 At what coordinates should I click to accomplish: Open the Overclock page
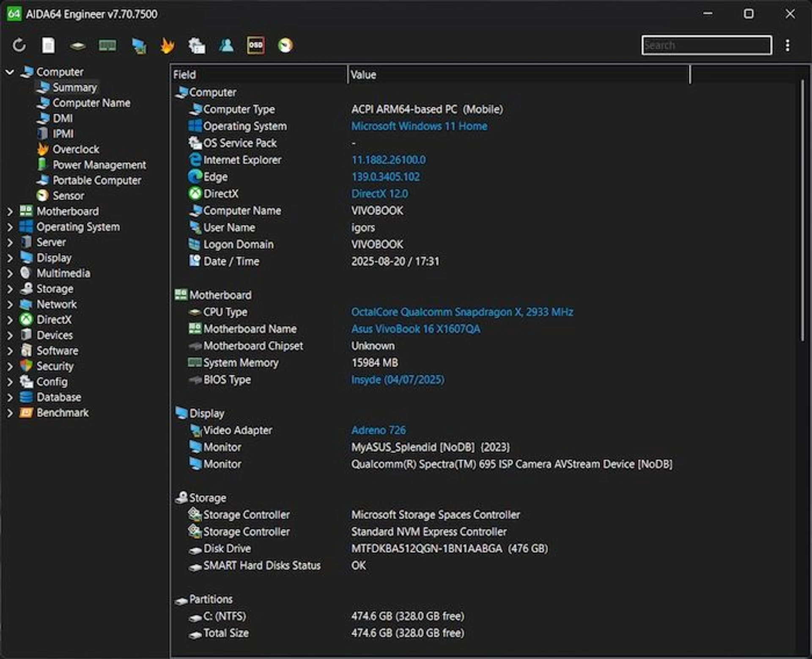pyautogui.click(x=76, y=149)
